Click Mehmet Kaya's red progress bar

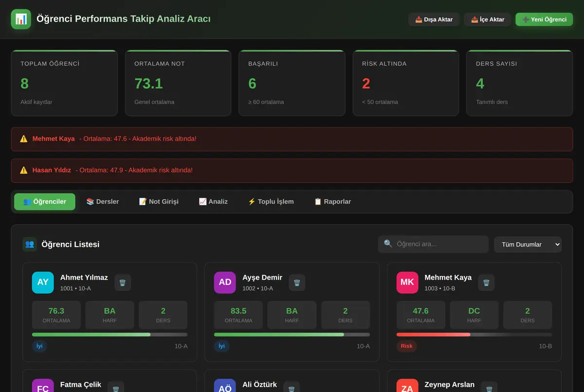click(474, 335)
